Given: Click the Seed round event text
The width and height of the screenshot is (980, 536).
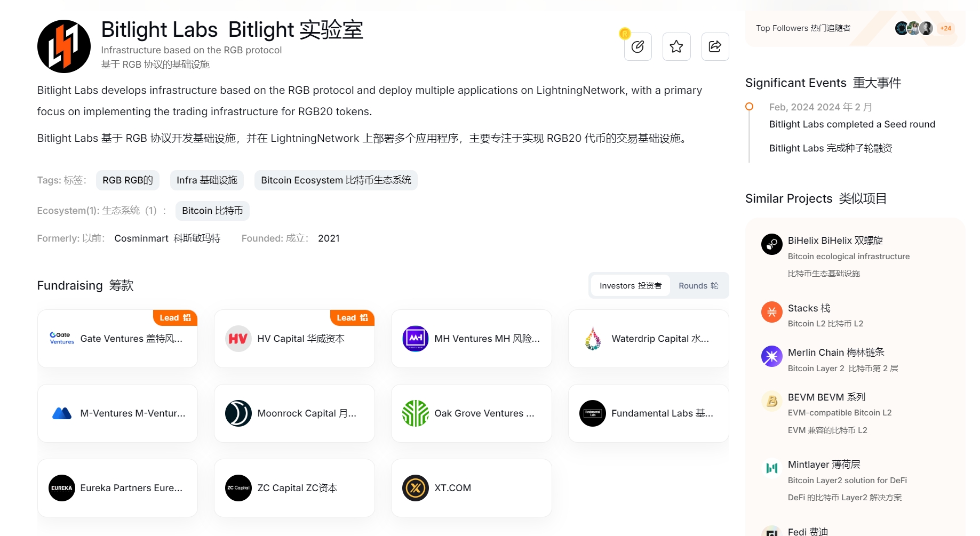Looking at the screenshot, I should 852,124.
